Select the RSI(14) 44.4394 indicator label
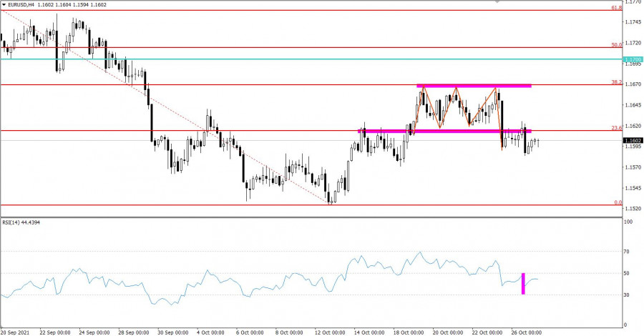Screen dimensions: 644x336 pyautogui.click(x=21, y=222)
